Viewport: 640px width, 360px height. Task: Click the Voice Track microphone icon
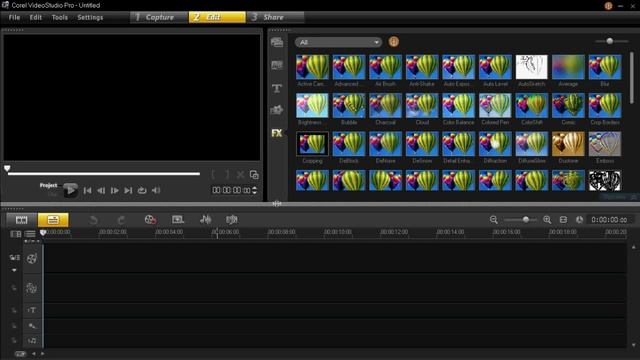[31, 326]
